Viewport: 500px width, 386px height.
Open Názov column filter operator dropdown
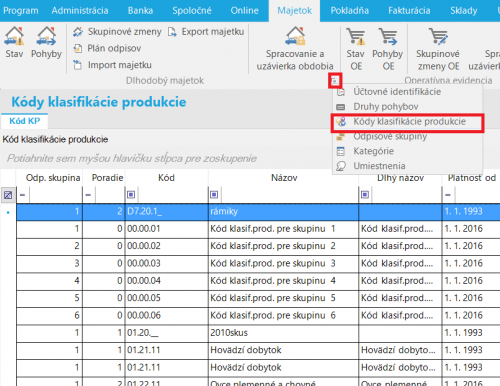(x=214, y=194)
